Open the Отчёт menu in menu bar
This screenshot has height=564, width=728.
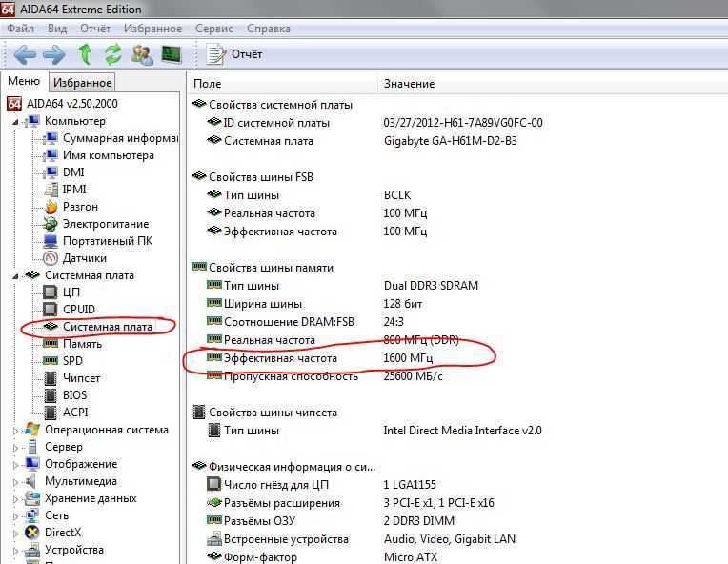point(95,29)
